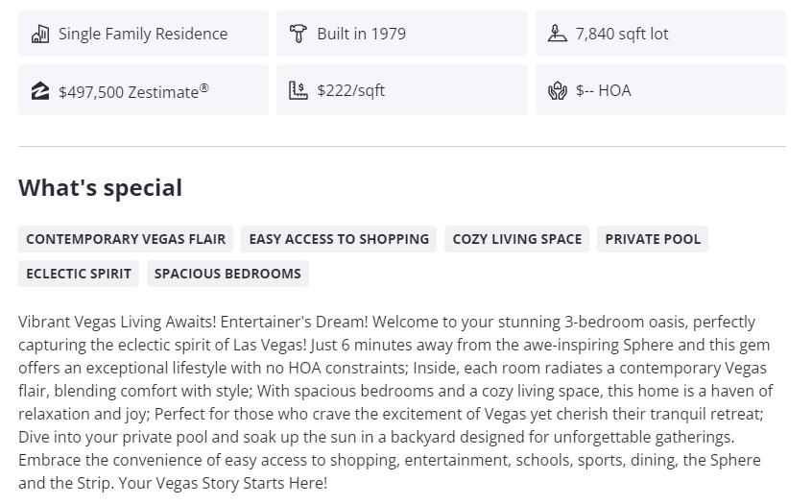Click the Spacious Bedrooms tag
The width and height of the screenshot is (812, 504).
pyautogui.click(x=227, y=274)
